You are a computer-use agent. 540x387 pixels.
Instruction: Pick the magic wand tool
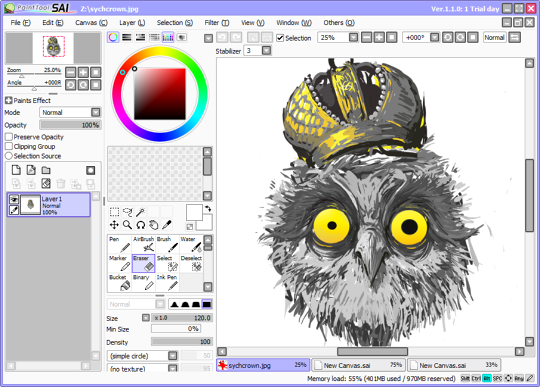click(141, 211)
